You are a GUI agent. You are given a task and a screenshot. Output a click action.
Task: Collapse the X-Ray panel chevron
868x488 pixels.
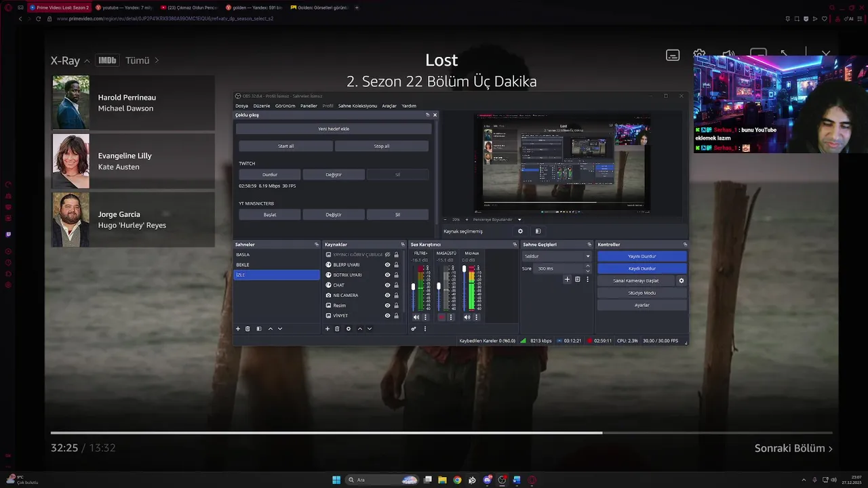pos(87,61)
